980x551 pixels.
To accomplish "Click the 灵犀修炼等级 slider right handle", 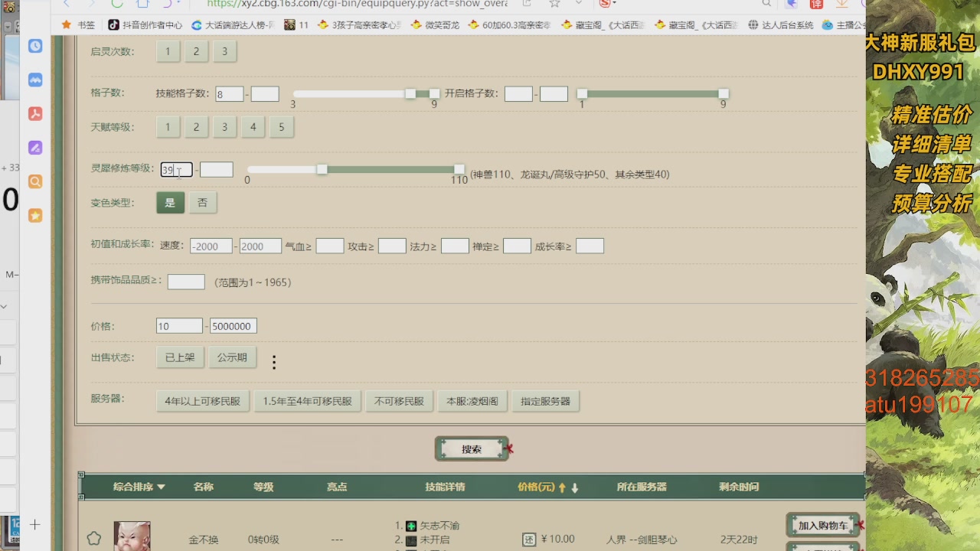I will point(459,169).
